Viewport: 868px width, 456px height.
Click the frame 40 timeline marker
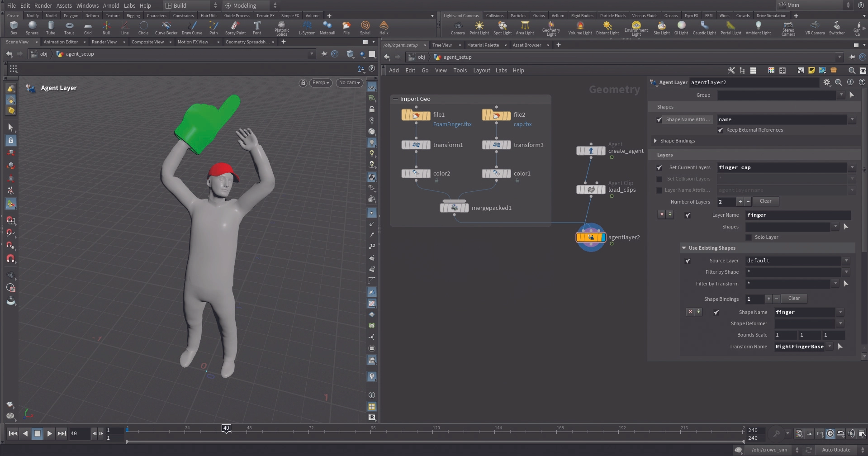tap(226, 428)
